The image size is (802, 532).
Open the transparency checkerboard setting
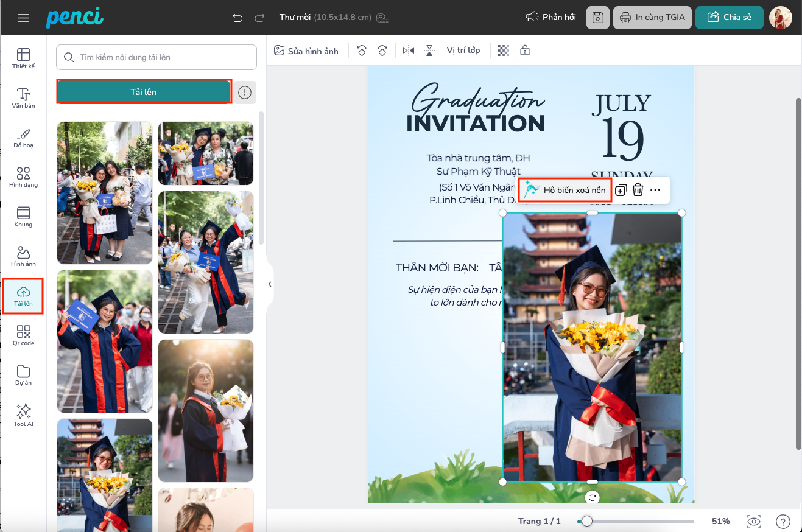(x=504, y=51)
